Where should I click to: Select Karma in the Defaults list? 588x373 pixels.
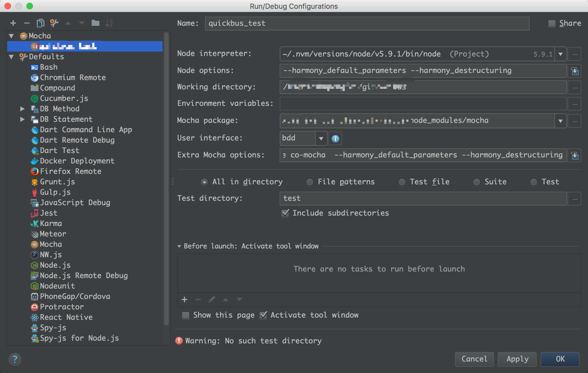[x=51, y=224]
